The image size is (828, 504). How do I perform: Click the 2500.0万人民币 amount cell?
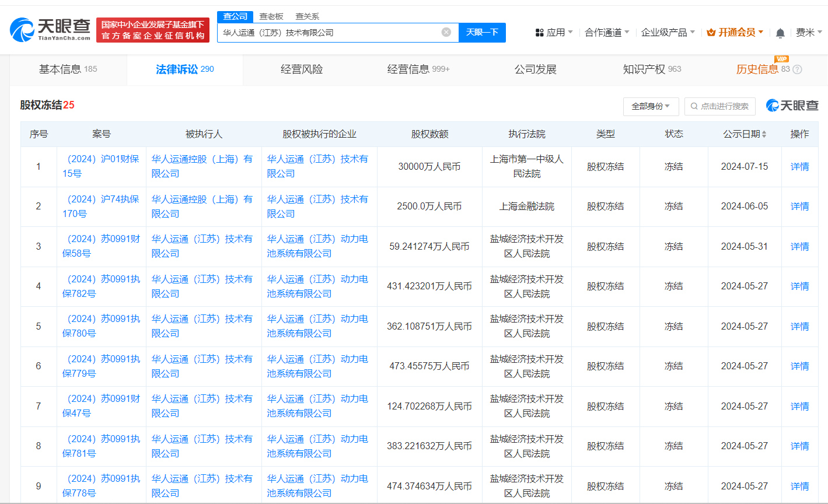click(x=429, y=206)
